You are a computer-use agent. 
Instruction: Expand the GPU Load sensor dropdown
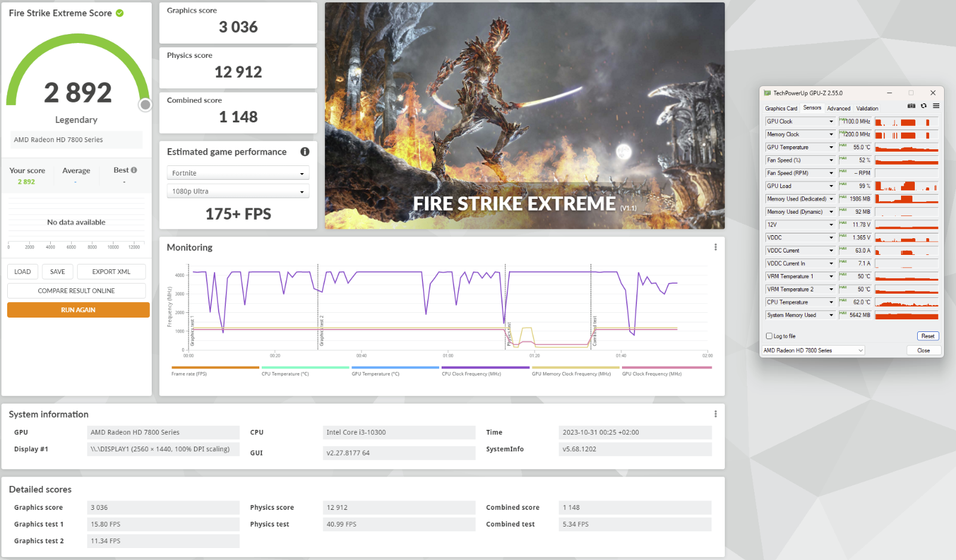(831, 186)
